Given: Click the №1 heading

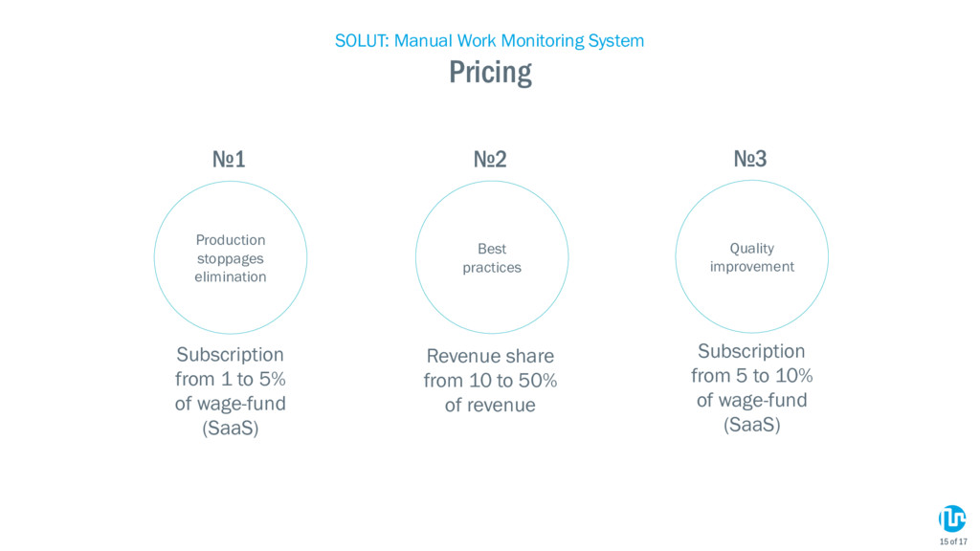Looking at the screenshot, I should click(x=229, y=160).
